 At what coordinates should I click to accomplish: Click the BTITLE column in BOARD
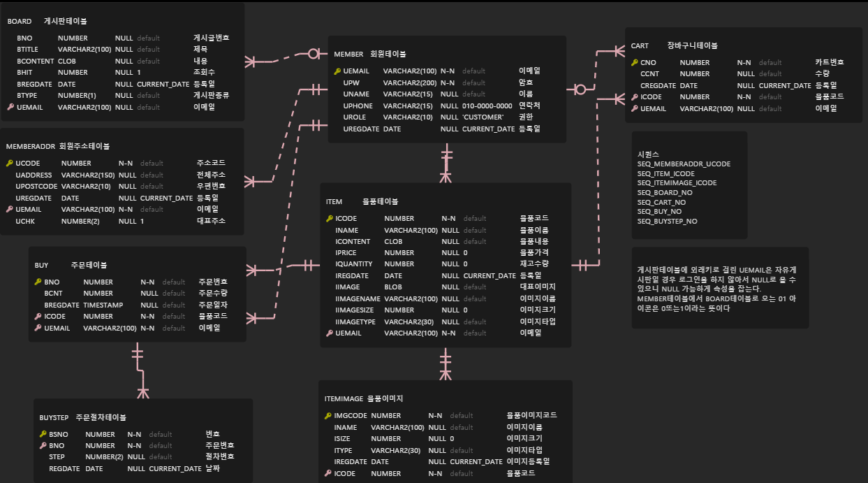[x=27, y=49]
